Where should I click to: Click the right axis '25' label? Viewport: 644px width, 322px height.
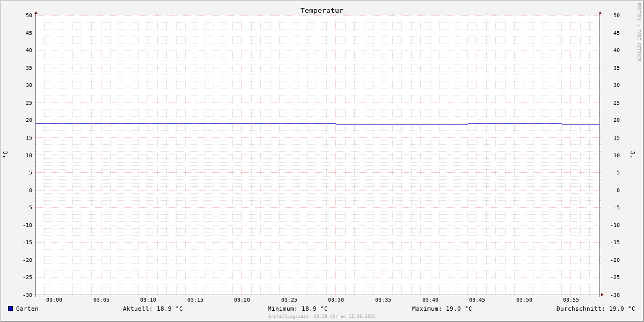point(617,103)
